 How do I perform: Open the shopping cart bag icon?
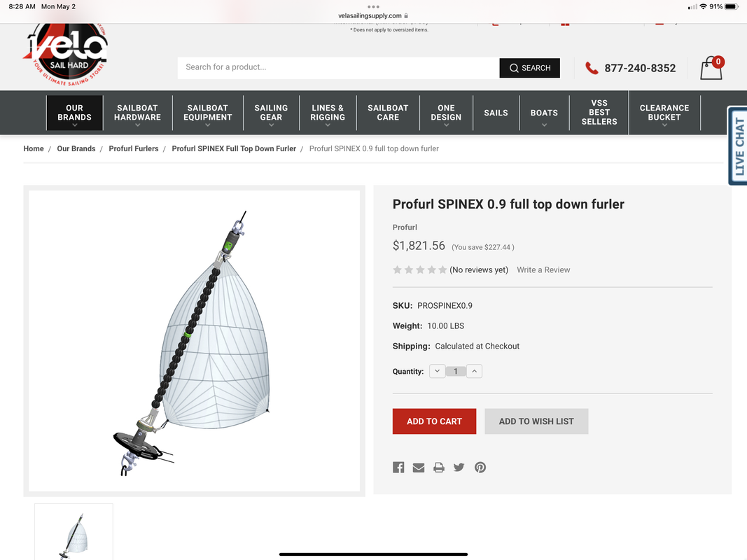point(712,68)
